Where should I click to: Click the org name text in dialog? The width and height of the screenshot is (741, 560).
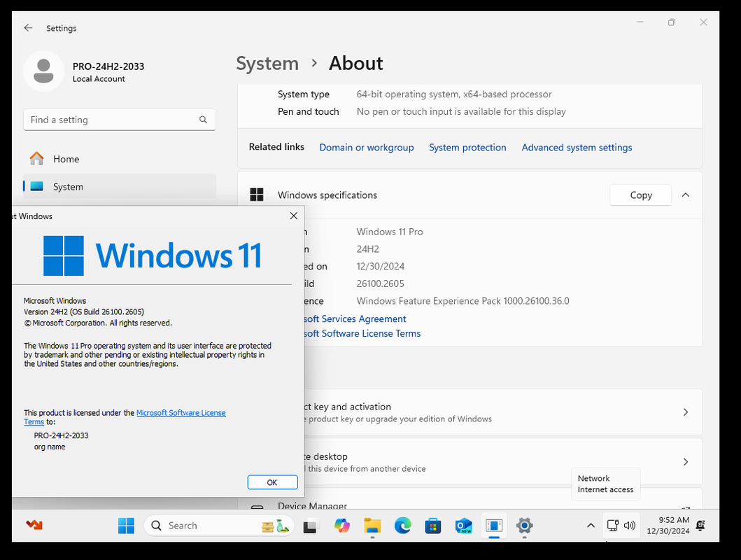pos(50,447)
